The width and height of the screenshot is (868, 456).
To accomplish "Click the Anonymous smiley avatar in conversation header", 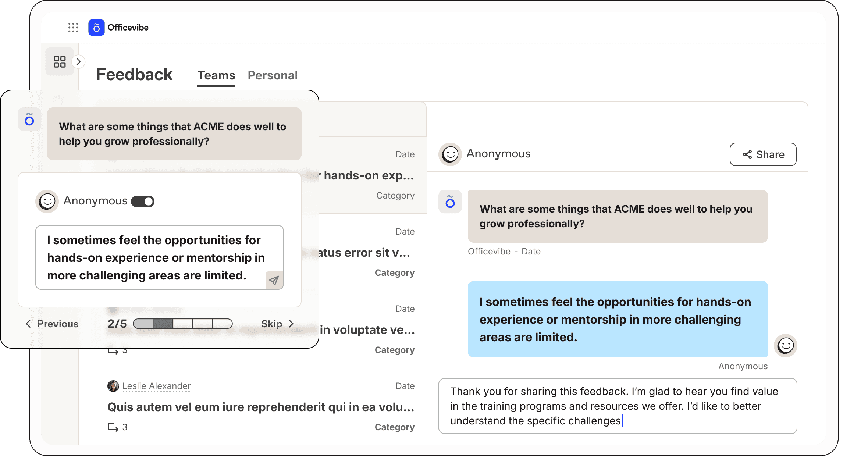I will [450, 154].
